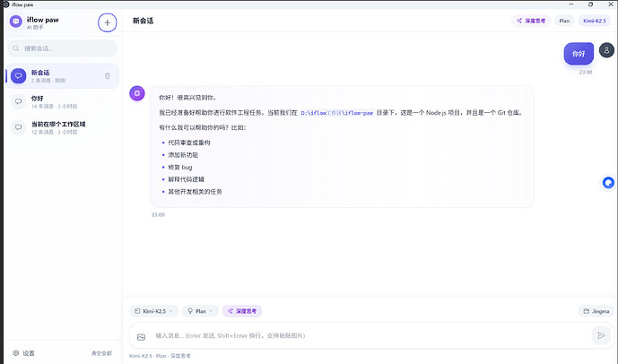Click the plus button to start new chat
Image resolution: width=618 pixels, height=364 pixels.
(107, 22)
